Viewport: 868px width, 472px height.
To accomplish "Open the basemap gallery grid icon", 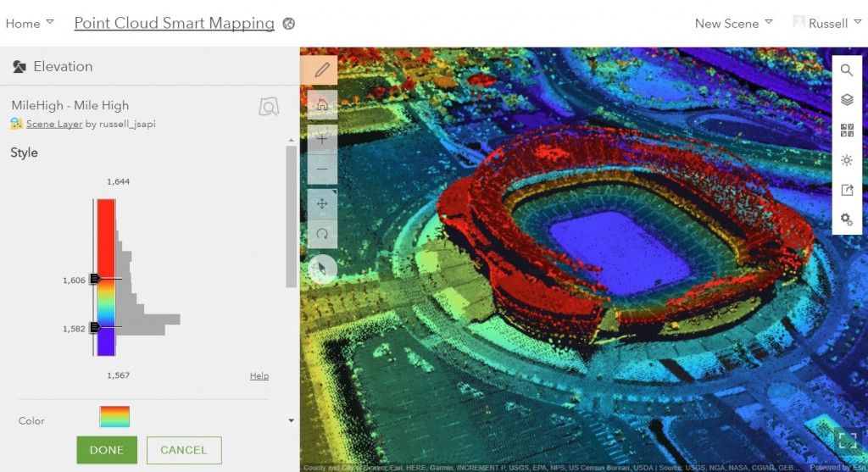I will (x=847, y=130).
